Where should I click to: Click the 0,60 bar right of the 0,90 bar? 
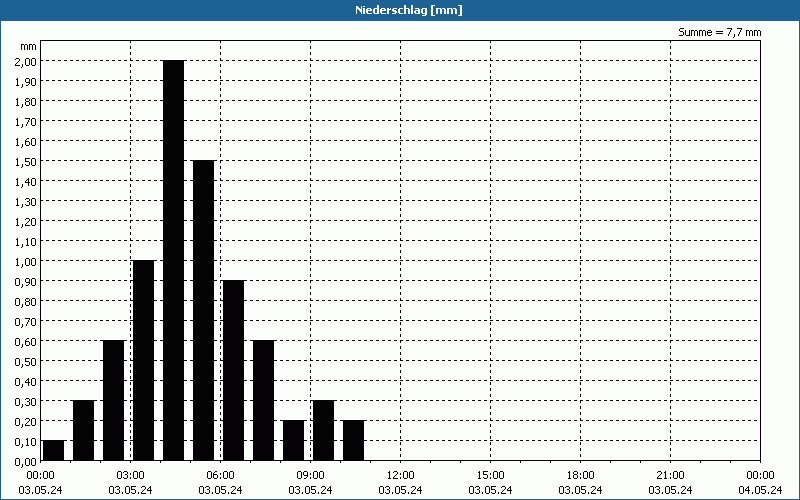(x=264, y=401)
